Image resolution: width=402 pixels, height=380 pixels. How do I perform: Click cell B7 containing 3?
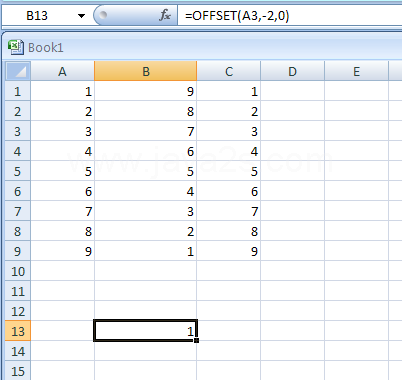coord(146,211)
